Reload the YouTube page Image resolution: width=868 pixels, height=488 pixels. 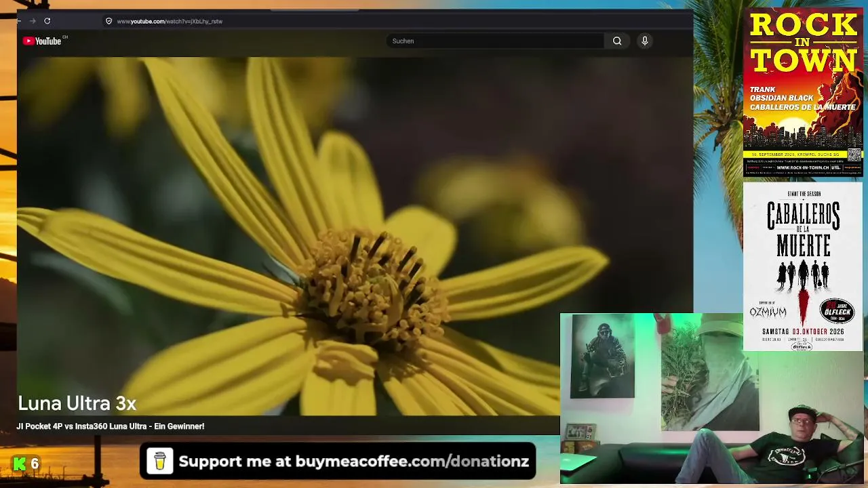click(47, 21)
